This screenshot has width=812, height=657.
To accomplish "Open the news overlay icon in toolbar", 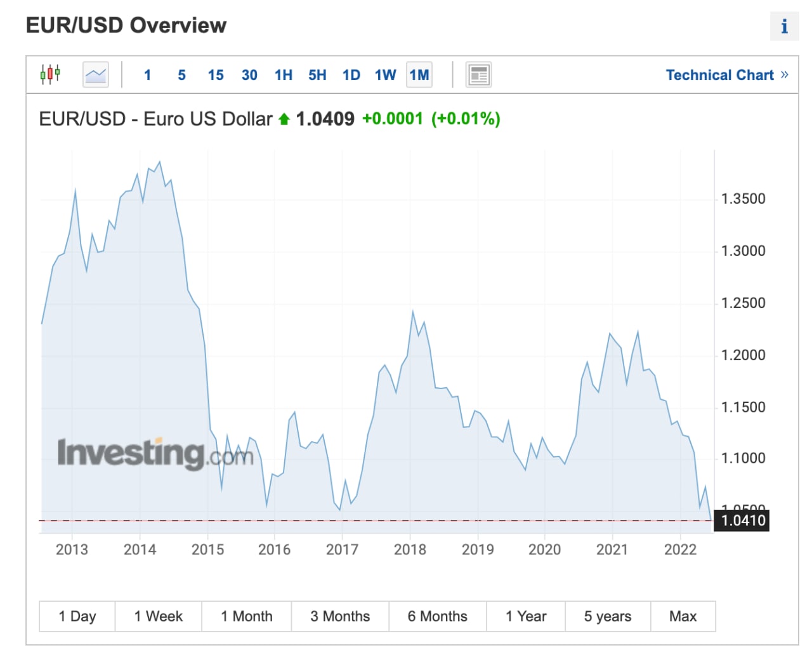I will [x=478, y=75].
